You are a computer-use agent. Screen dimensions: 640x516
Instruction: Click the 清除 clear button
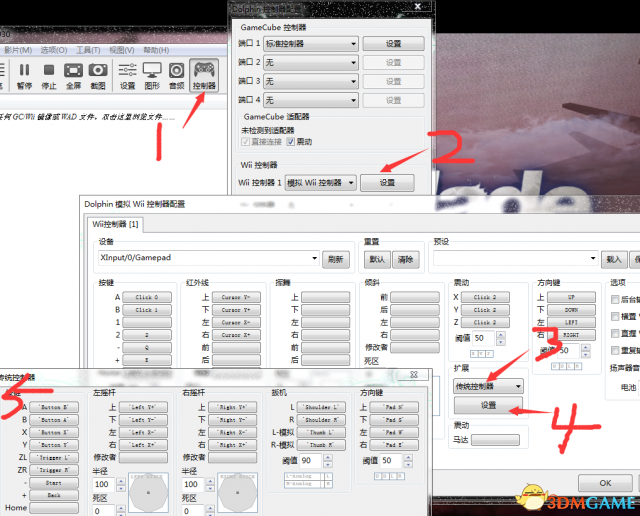click(x=405, y=259)
